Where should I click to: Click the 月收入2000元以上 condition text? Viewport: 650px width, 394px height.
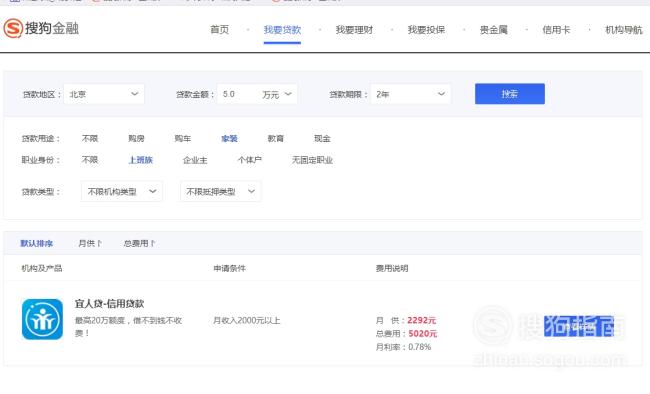tap(247, 320)
